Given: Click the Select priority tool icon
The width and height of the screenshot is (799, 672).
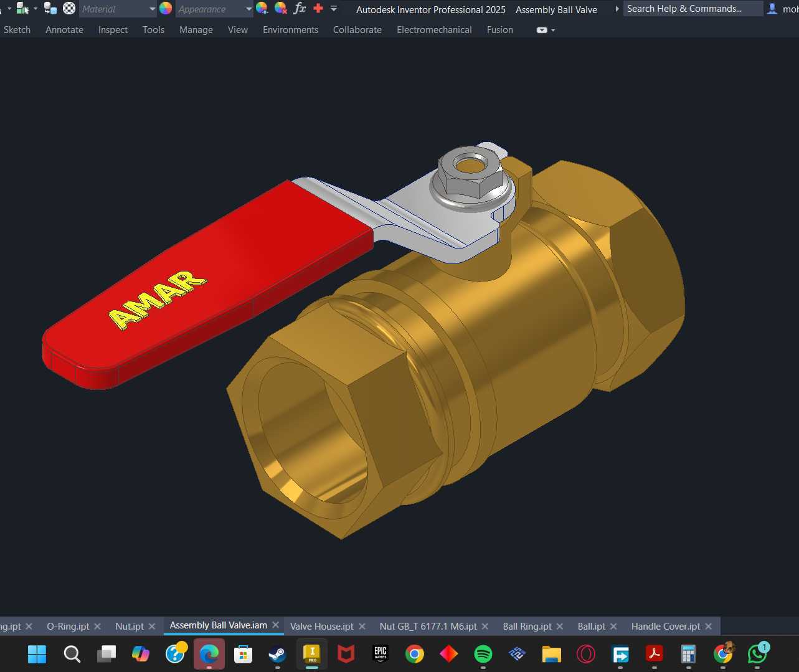Looking at the screenshot, I should (x=22, y=8).
